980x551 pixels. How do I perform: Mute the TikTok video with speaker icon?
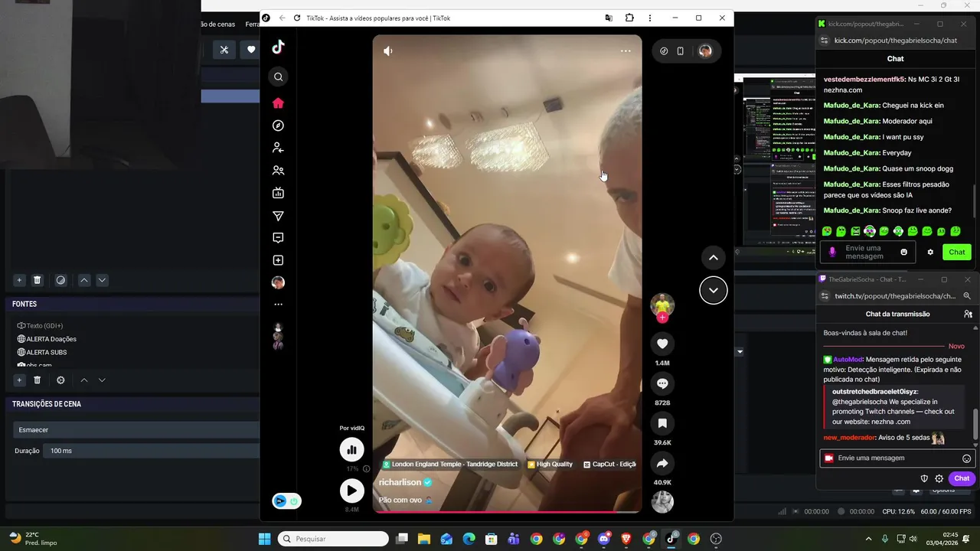[x=388, y=51]
